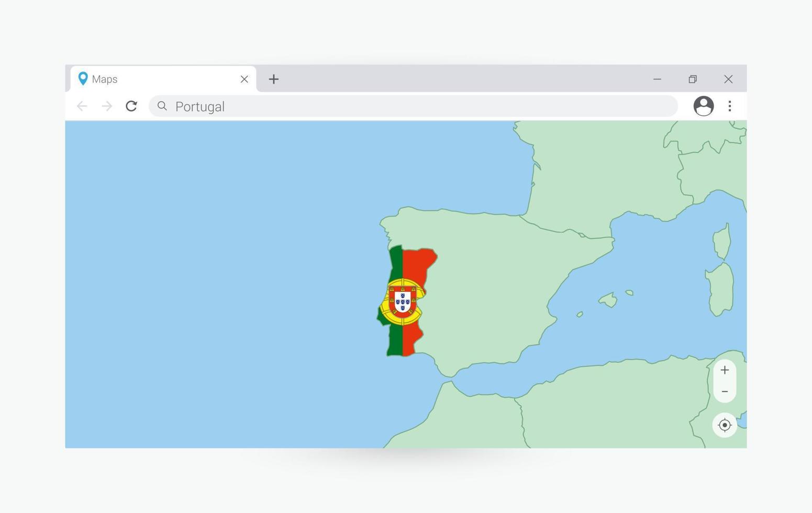Close the browser window
This screenshot has width=812, height=513.
728,79
